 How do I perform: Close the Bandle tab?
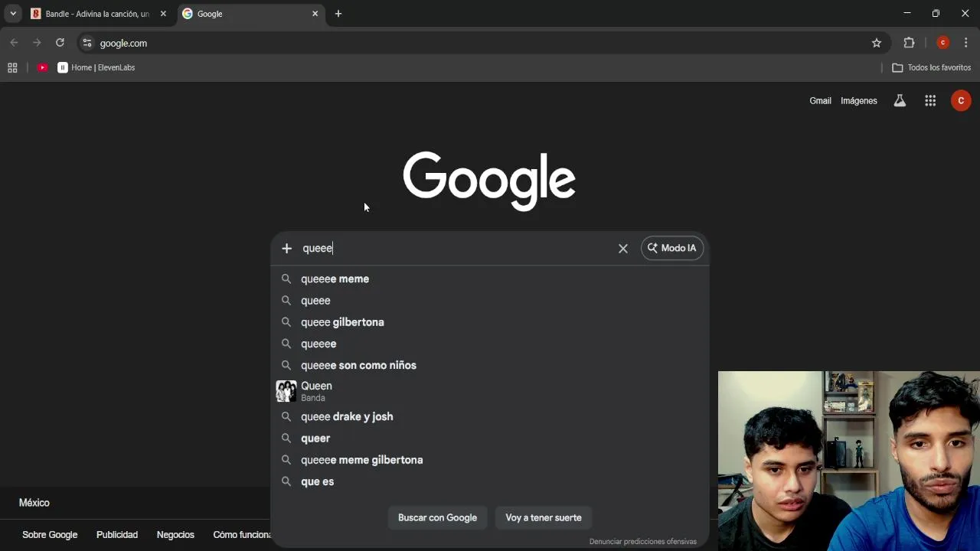(163, 14)
